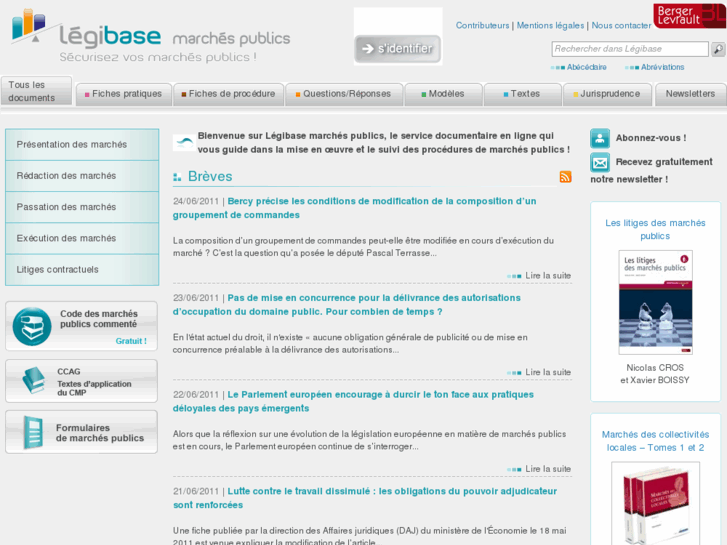Read more on the 23/06/2011 brève
727x545 pixels.
coord(548,372)
